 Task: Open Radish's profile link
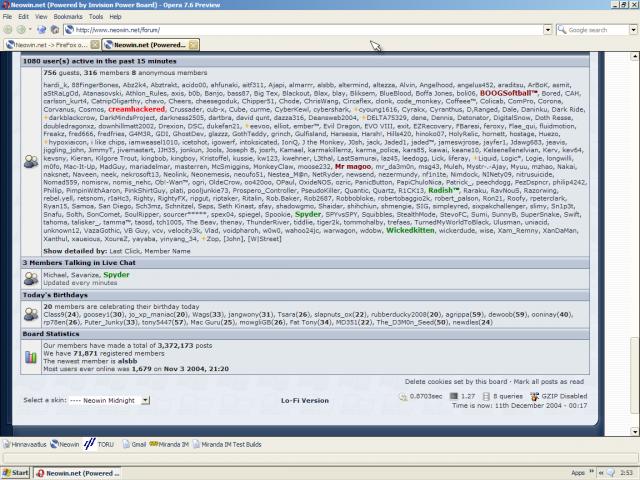443,191
